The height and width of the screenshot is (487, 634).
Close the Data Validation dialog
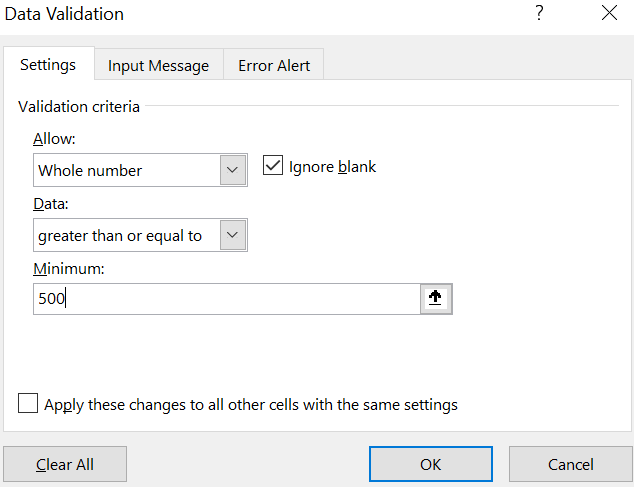click(609, 14)
